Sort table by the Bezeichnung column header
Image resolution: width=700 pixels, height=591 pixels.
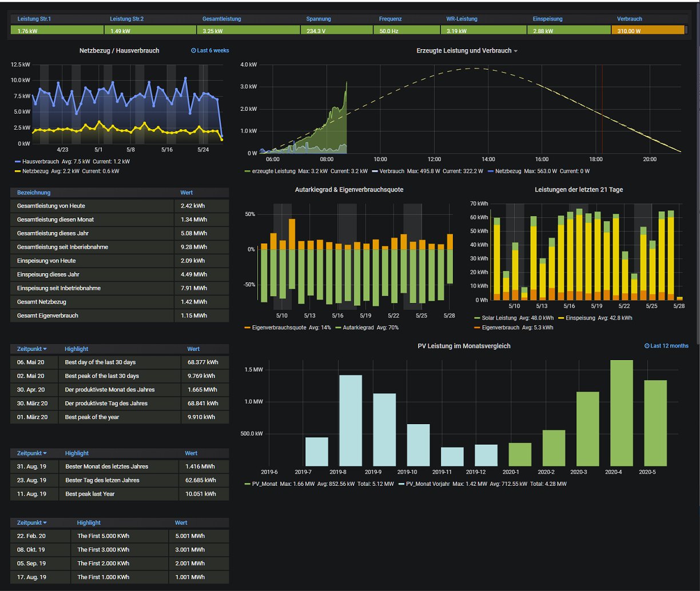[x=34, y=193]
